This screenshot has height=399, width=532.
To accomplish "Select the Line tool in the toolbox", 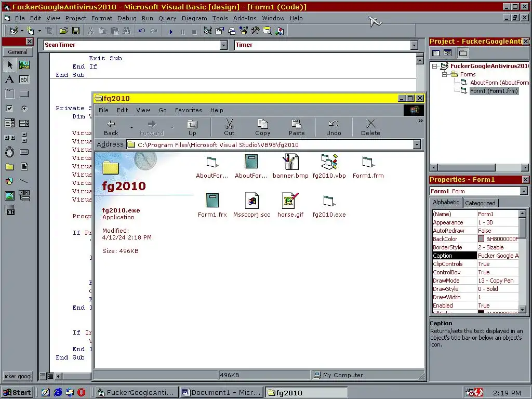I will (24, 181).
